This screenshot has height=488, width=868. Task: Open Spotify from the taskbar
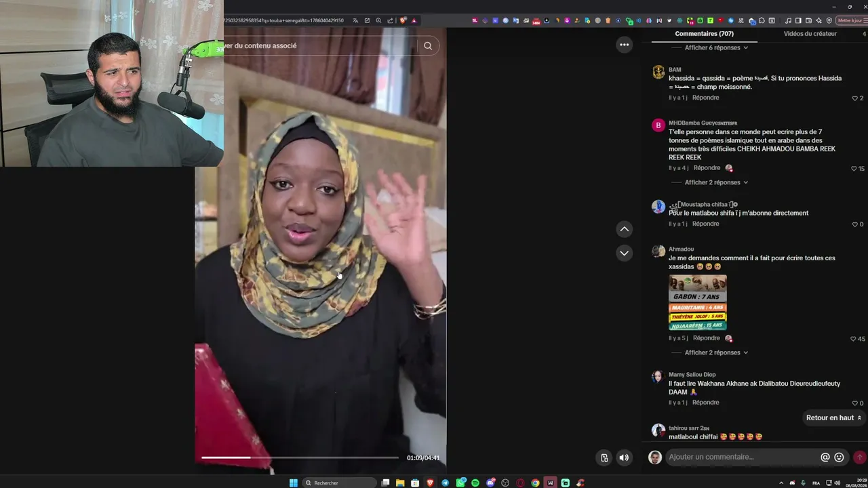coord(475,483)
